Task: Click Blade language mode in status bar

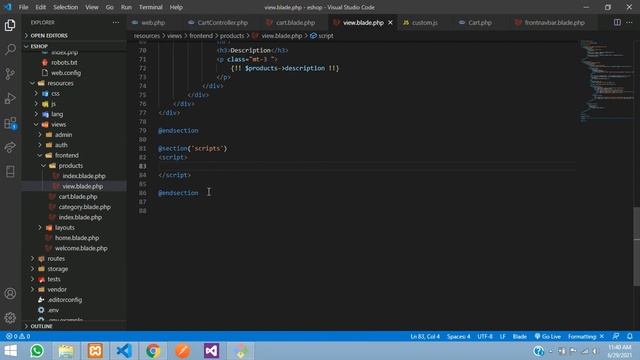Action: [x=520, y=336]
